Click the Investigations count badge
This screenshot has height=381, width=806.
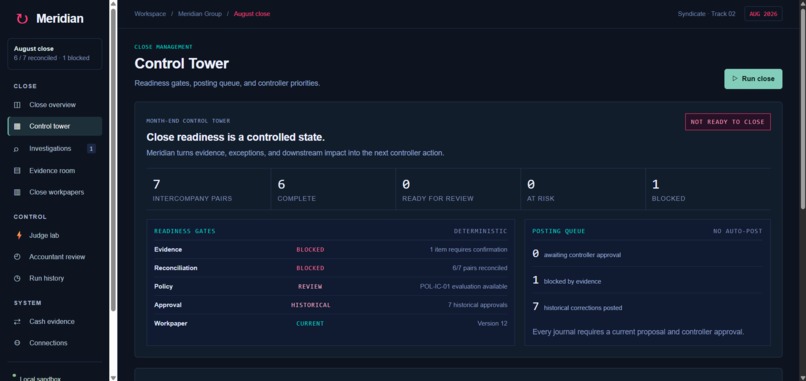pyautogui.click(x=91, y=149)
